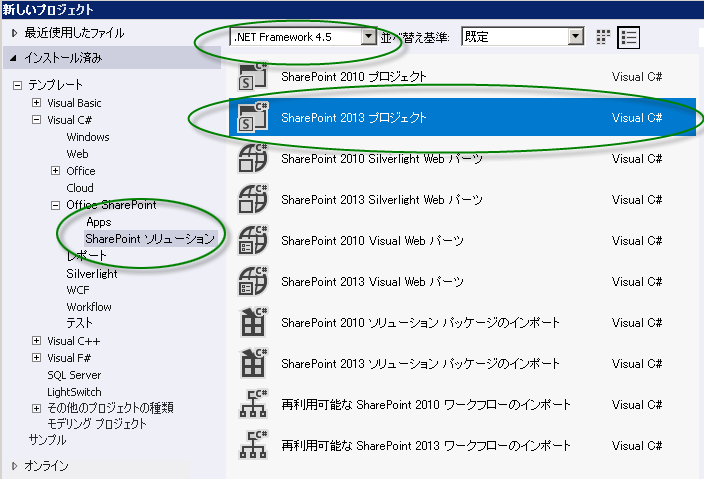Expand the Visual F# node
Screen dimensions: 704x479
36,357
